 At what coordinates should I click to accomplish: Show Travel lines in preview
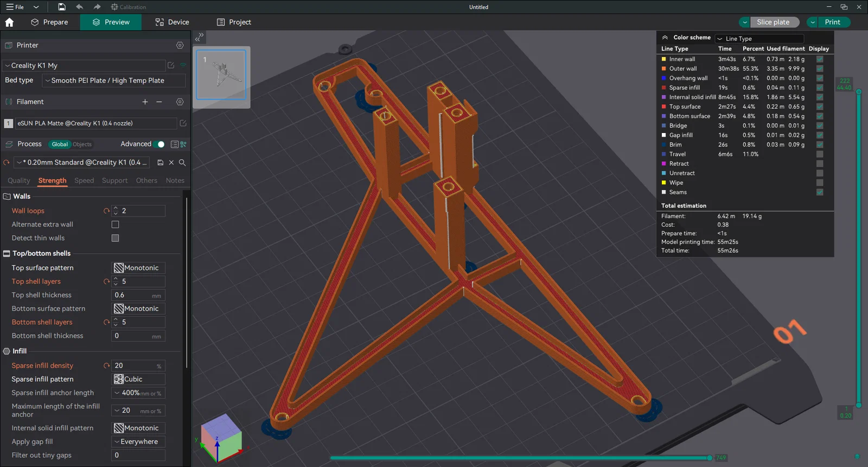click(x=820, y=154)
